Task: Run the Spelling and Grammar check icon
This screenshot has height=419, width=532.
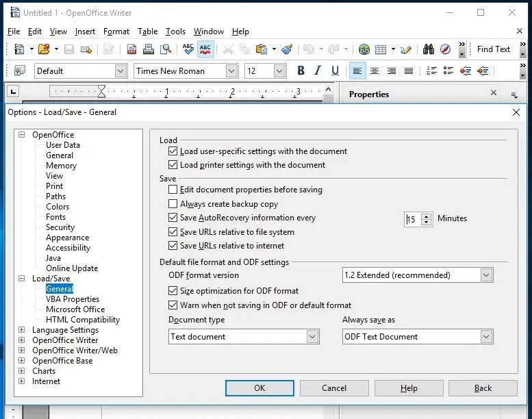Action: [188, 49]
